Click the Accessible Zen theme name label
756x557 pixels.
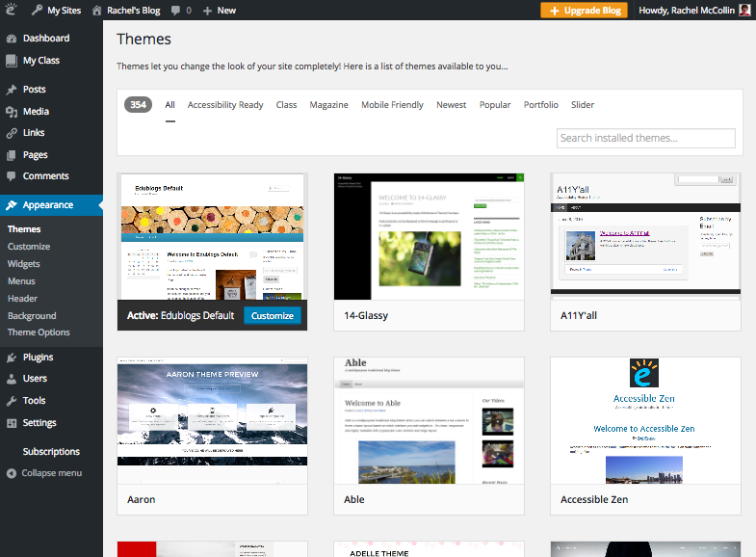(594, 500)
